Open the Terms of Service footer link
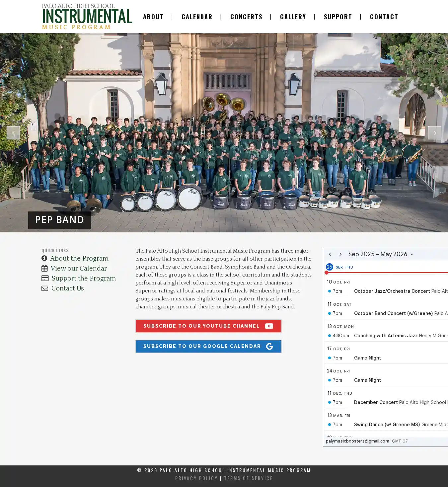448x487 pixels. tap(248, 478)
